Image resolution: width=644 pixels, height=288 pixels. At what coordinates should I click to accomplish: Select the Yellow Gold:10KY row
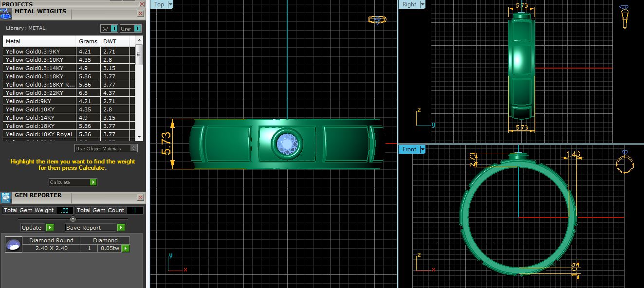tap(69, 109)
